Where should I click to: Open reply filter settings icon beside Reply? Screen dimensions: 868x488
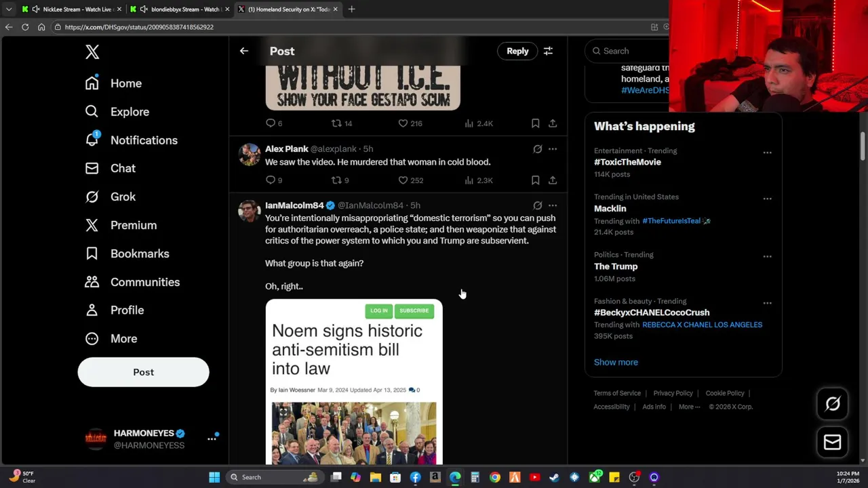click(x=548, y=51)
